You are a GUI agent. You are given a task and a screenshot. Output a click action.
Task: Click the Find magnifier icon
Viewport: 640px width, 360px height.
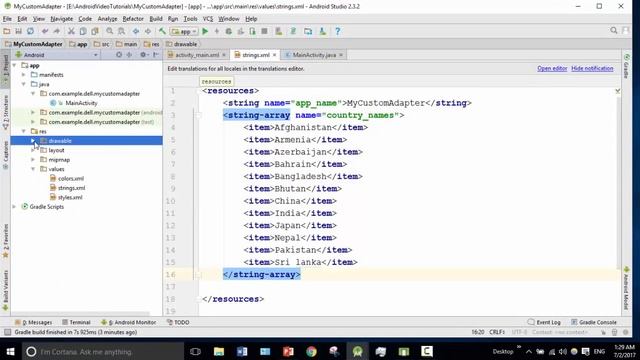(x=109, y=31)
